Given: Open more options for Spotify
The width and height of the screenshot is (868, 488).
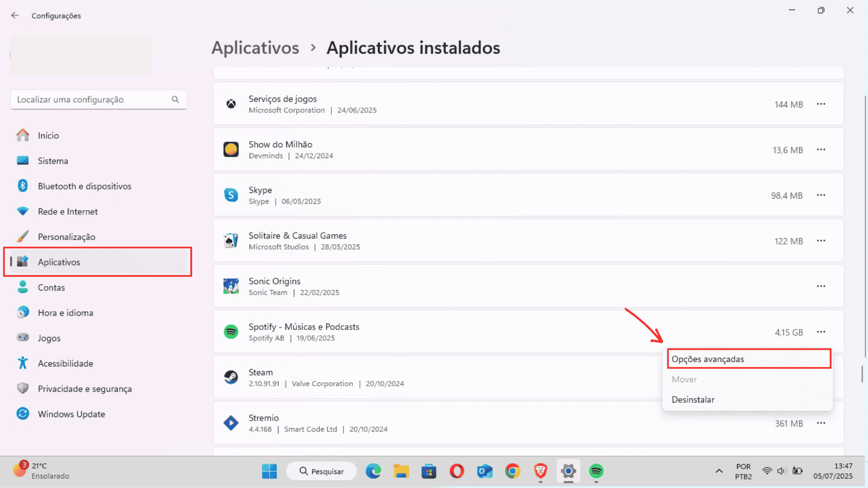Looking at the screenshot, I should pos(821,332).
